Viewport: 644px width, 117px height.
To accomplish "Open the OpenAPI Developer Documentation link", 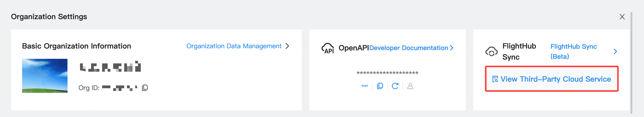I will coord(408,48).
